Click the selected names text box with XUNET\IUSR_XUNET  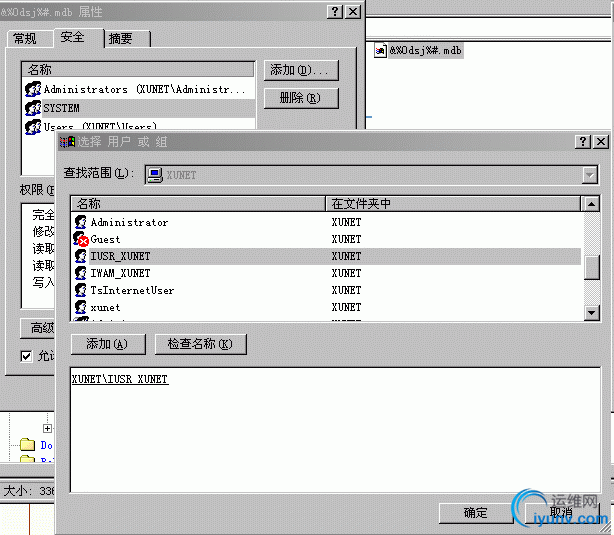point(335,430)
